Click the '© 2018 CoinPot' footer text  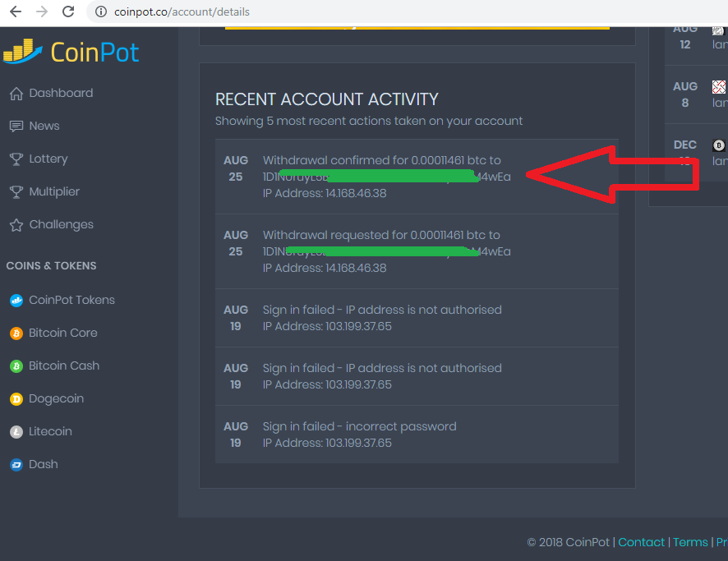tap(569, 542)
